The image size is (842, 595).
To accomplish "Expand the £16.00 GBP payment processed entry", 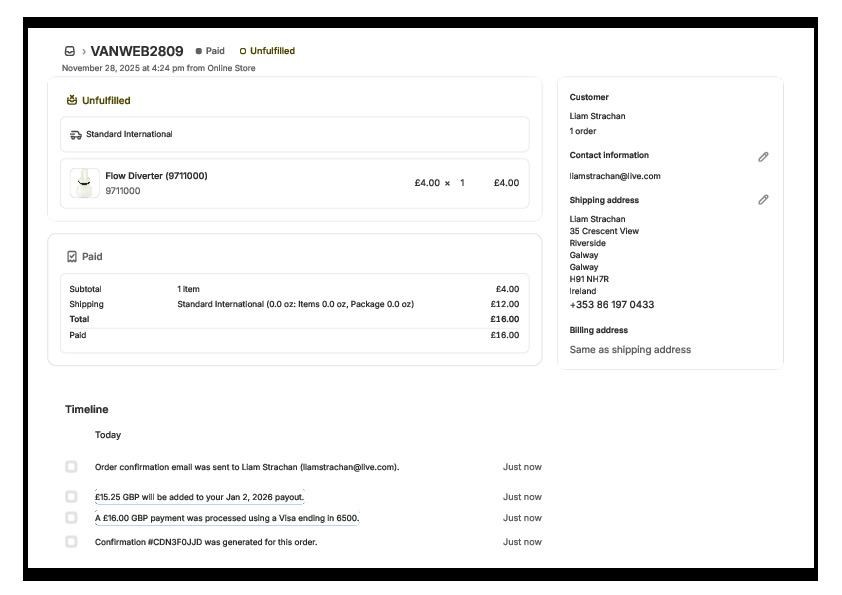I will tap(226, 518).
